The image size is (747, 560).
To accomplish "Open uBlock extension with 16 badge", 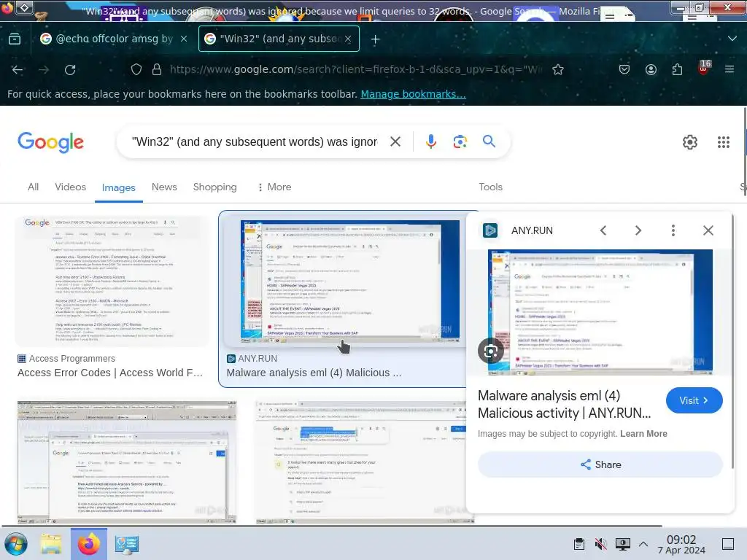I will tap(704, 68).
